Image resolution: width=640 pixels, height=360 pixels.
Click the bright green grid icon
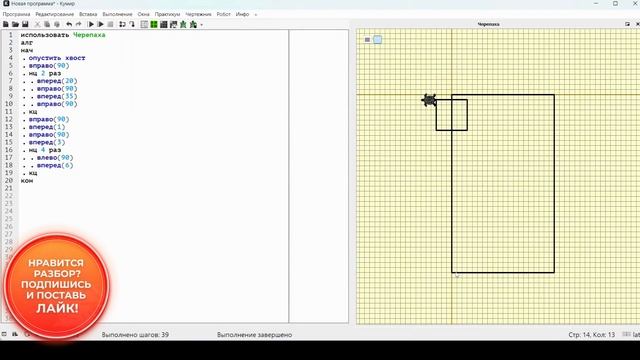[154, 24]
